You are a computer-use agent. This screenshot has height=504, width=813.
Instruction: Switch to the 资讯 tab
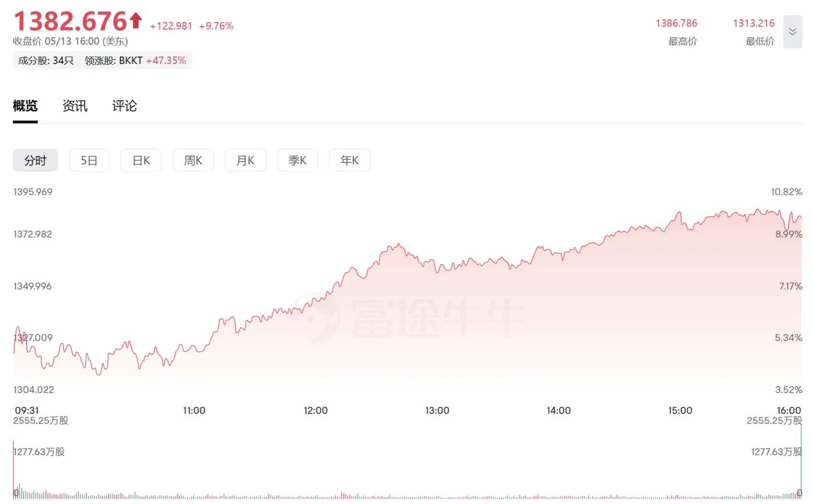pyautogui.click(x=75, y=106)
